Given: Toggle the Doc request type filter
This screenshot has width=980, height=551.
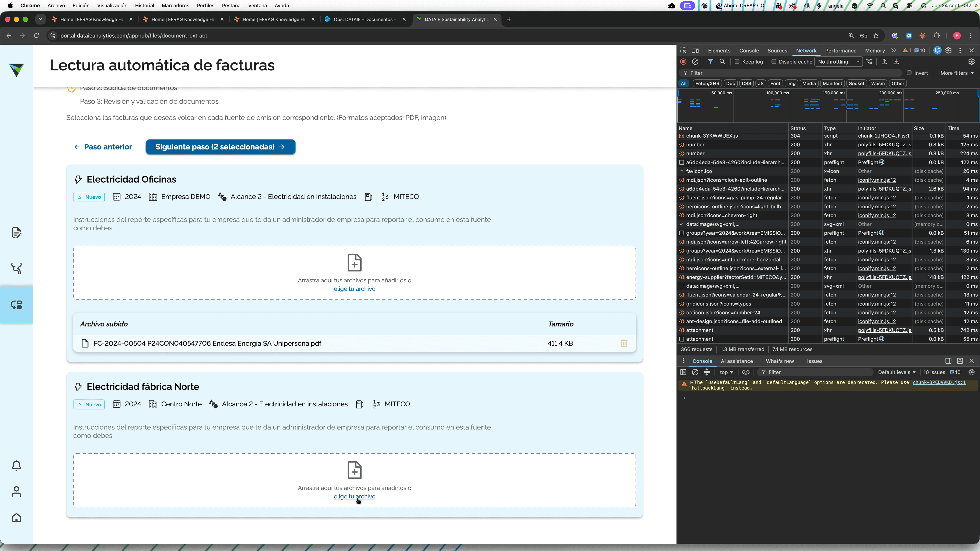Looking at the screenshot, I should point(730,84).
